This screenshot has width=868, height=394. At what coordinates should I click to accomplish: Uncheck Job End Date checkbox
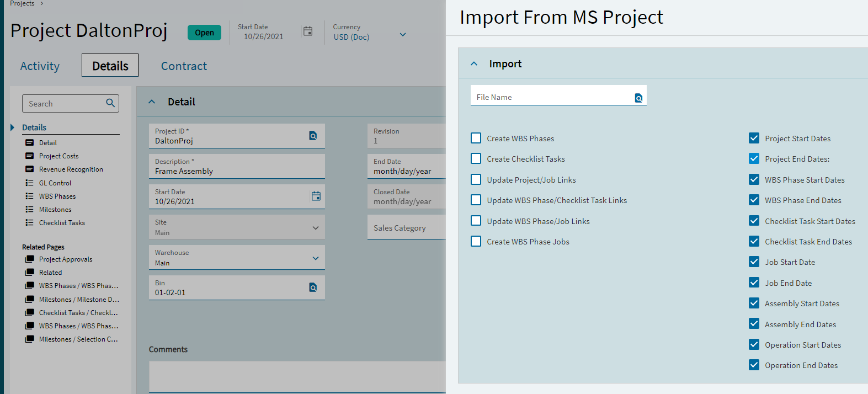pyautogui.click(x=754, y=283)
